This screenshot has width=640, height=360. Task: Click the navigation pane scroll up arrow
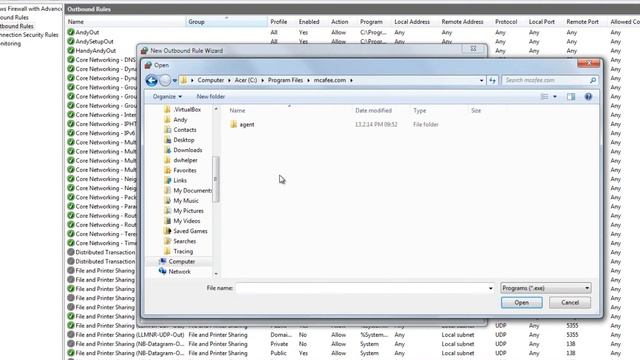pos(216,109)
